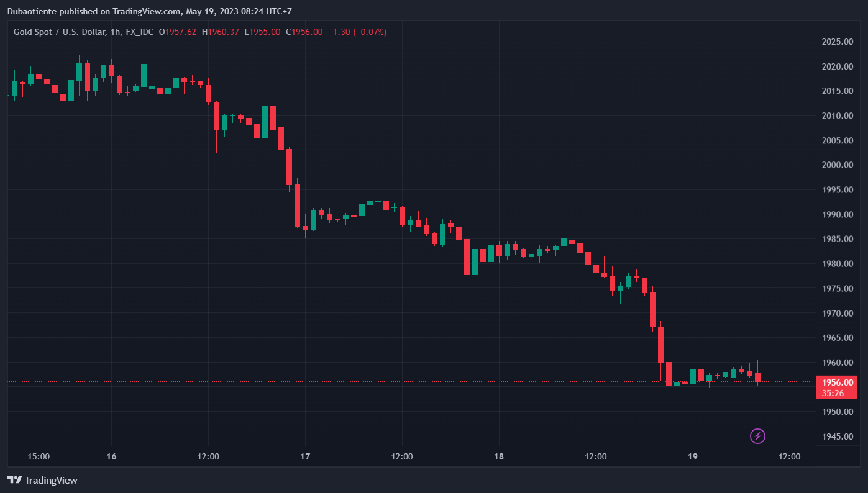The width and height of the screenshot is (868, 493).
Task: Click the 1945.00 price axis label
Action: coord(836,436)
